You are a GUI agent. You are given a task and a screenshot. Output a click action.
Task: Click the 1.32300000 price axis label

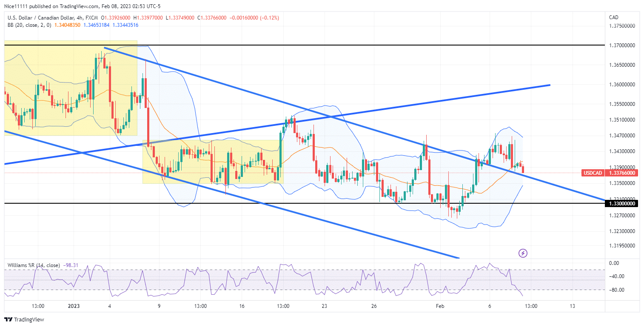click(x=622, y=231)
